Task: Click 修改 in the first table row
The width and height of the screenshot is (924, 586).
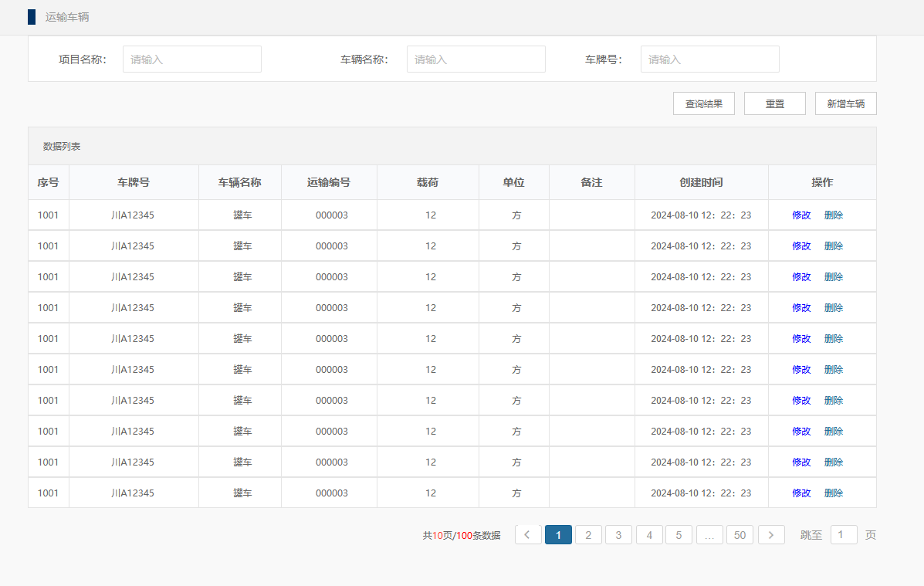Action: click(801, 215)
